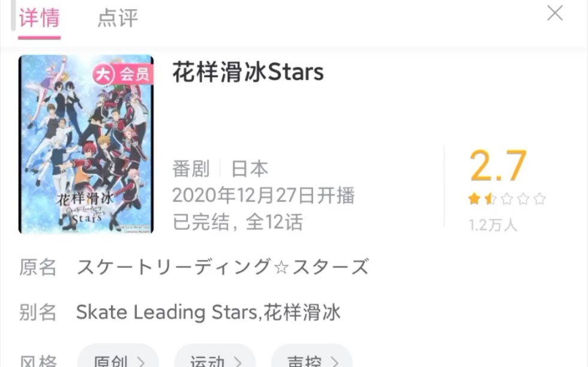Select the 花样滑冰Stars title
This screenshot has height=367, width=588.
[x=248, y=72]
